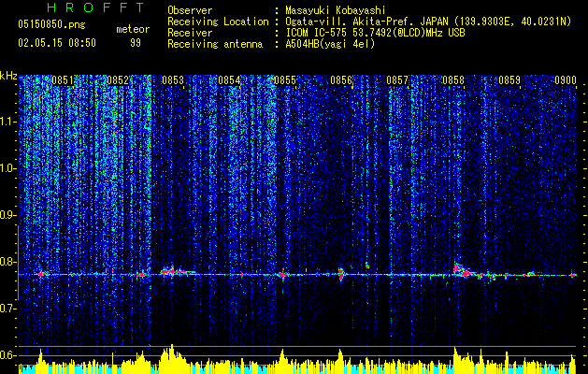The image size is (588, 374).
Task: Click the 0859 time marker
Action: click(509, 80)
